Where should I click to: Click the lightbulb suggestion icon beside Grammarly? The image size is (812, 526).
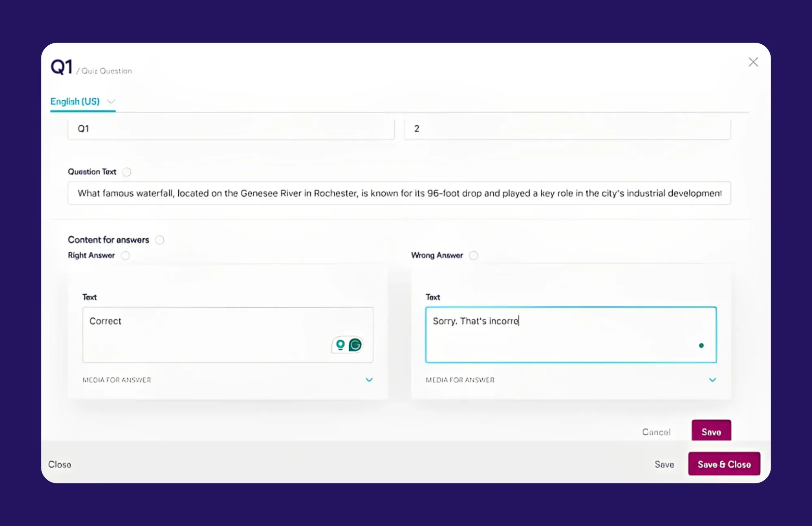tap(340, 345)
